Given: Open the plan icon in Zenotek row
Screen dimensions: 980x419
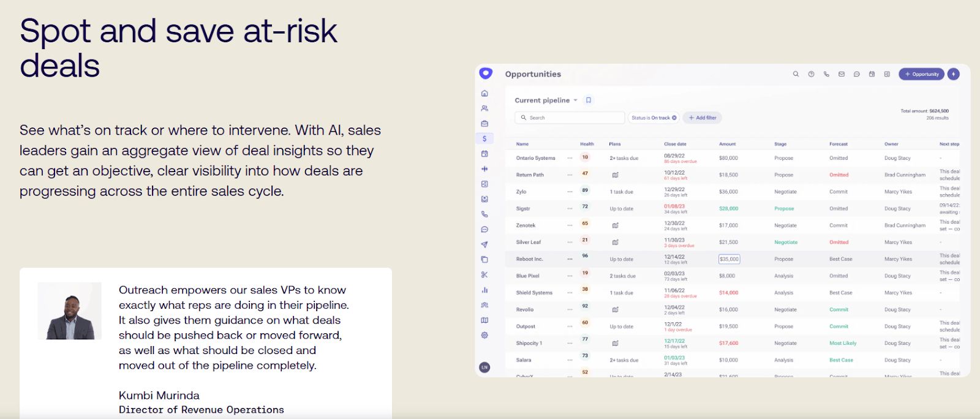Looking at the screenshot, I should tap(615, 225).
